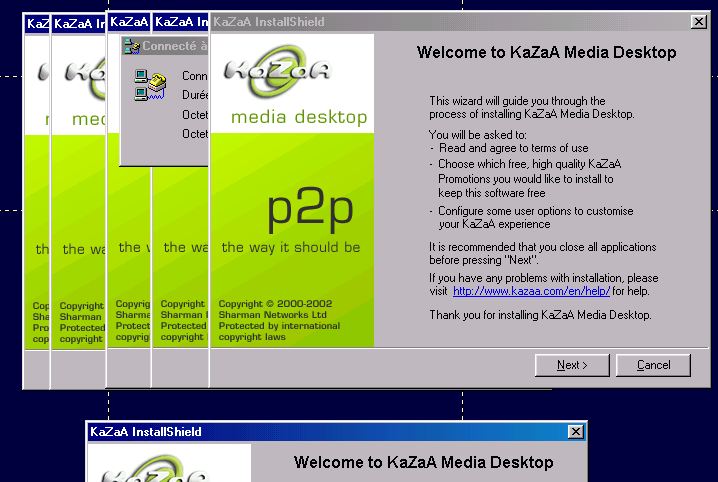
Task: Click 'Copyright © 2000-2002' in front installer
Action: [275, 303]
